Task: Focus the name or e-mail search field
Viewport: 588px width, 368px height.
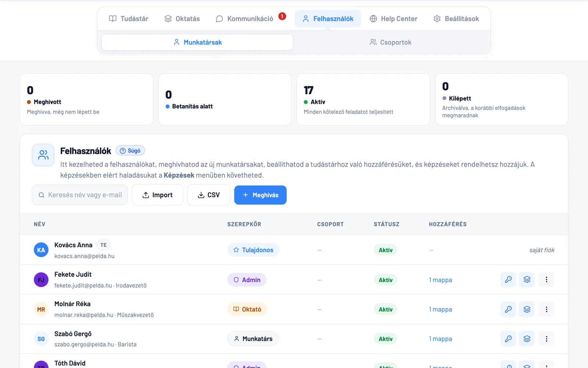Action: (x=80, y=195)
